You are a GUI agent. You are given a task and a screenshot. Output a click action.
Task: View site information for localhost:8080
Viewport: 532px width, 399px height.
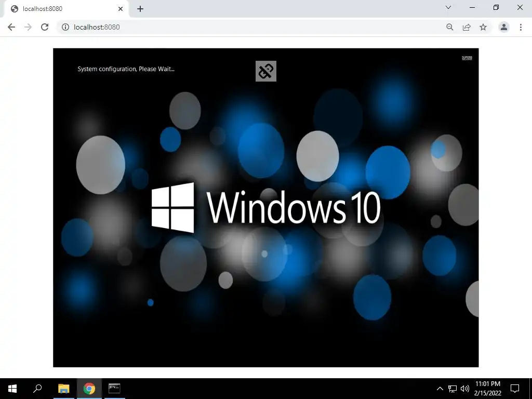[65, 27]
